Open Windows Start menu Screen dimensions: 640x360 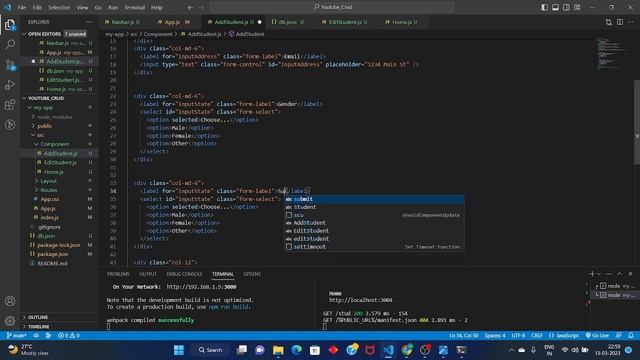click(179, 350)
